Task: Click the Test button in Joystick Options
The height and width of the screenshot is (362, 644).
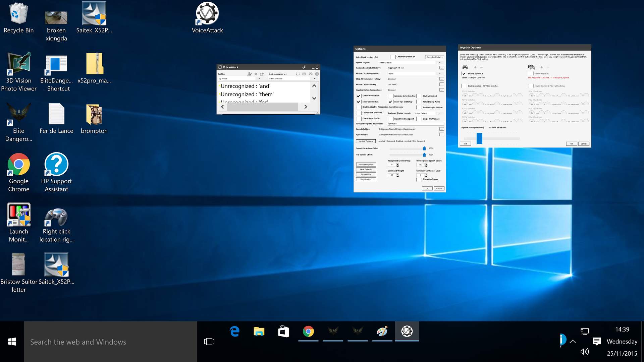Action: pos(465,144)
